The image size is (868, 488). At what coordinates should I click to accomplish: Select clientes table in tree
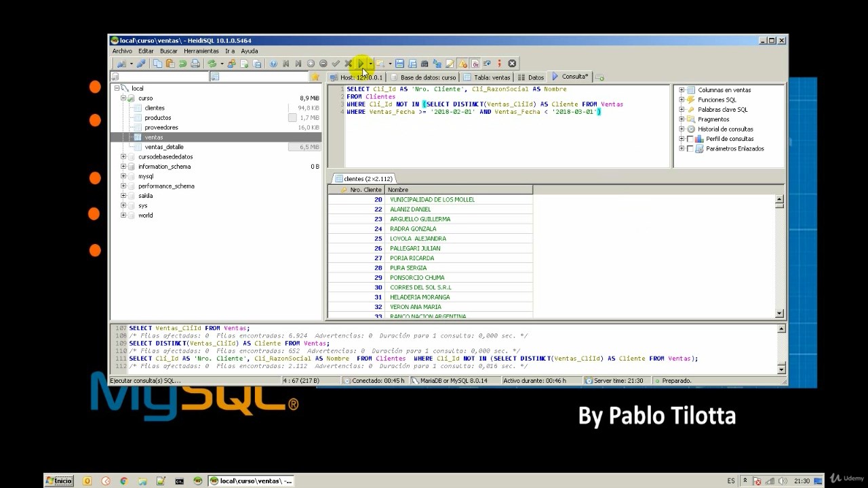point(155,108)
